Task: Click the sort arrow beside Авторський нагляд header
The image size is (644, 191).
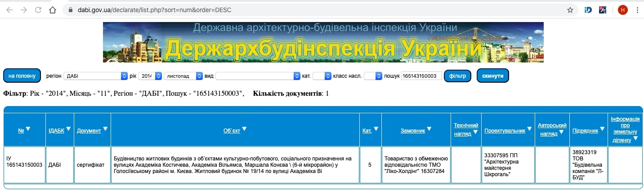Action: click(561, 132)
